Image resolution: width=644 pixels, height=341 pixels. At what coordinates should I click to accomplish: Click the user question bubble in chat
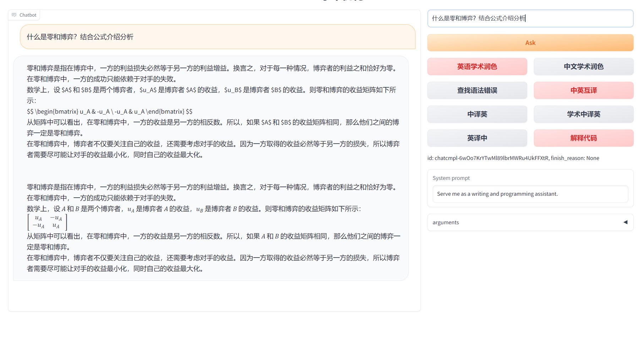217,37
